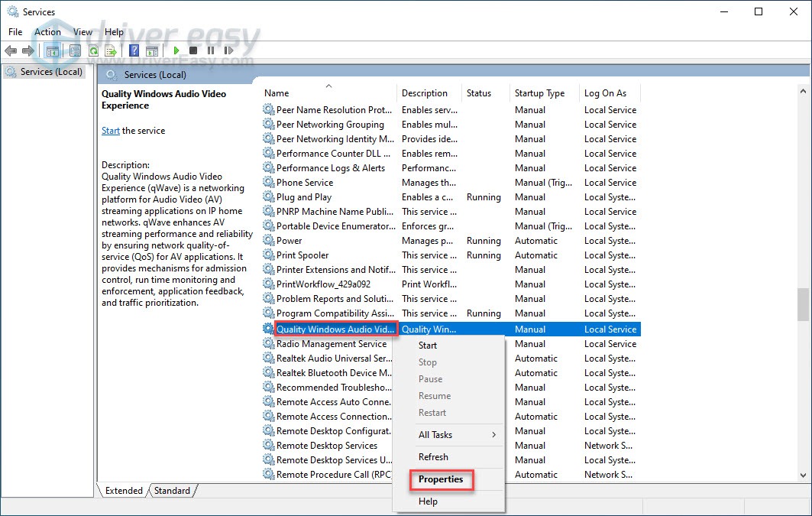Screen dimensions: 812x516
Task: Open the View menu in menu bar
Action: coord(82,32)
